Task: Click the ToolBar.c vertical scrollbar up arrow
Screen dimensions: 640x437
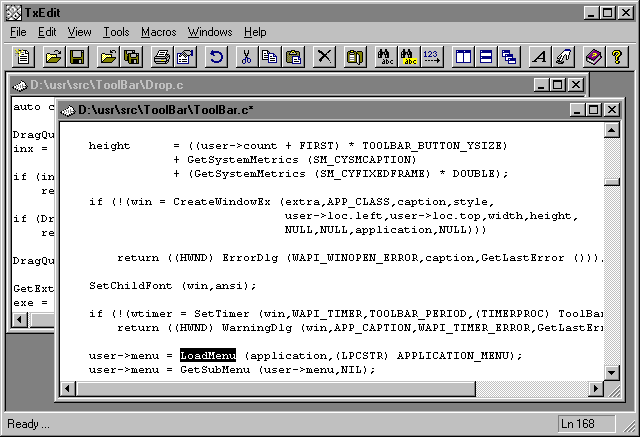Action: click(x=611, y=130)
